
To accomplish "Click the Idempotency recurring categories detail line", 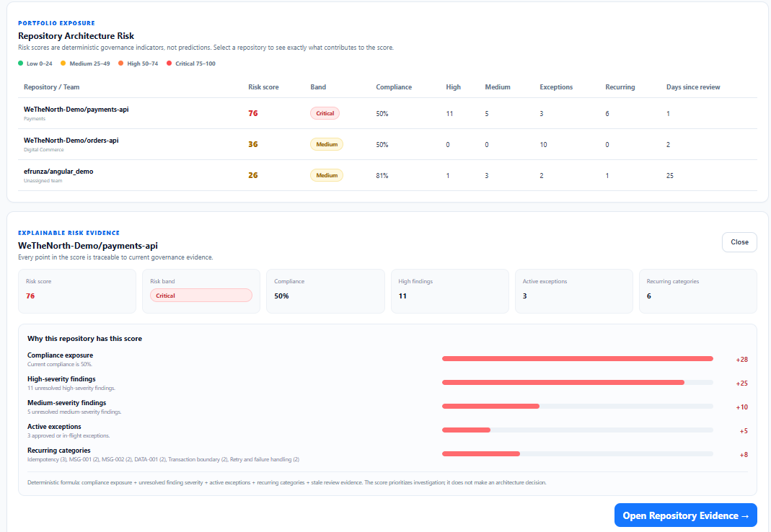I will (163, 459).
